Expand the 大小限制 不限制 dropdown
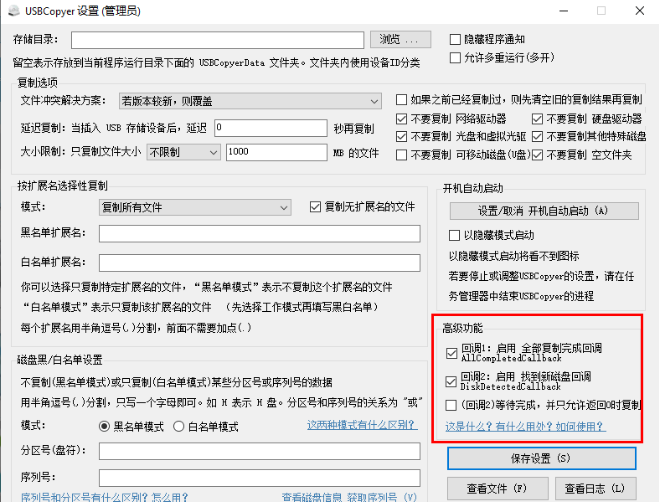This screenshot has height=502, width=659. pos(181,153)
